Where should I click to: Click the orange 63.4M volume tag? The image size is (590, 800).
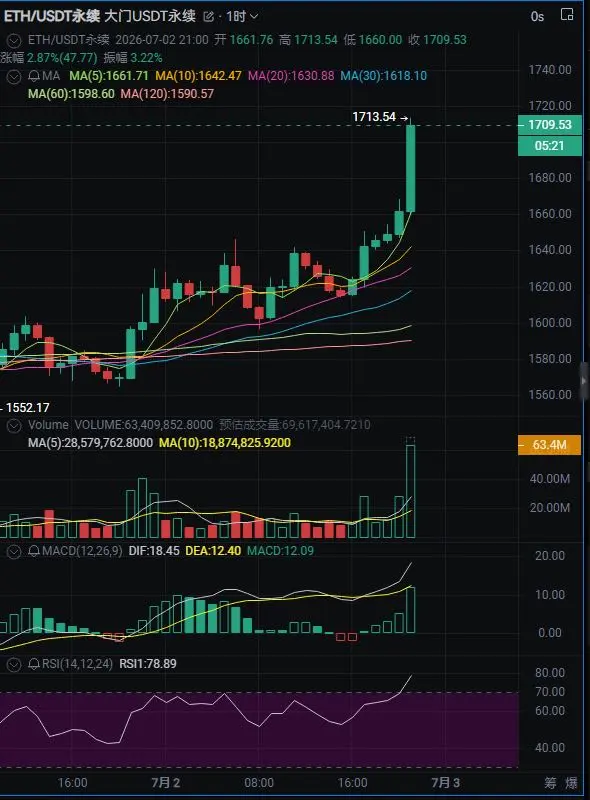(549, 445)
